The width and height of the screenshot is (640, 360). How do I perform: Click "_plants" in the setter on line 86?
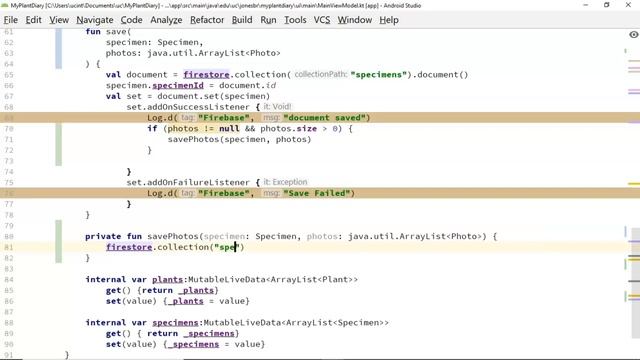click(185, 301)
